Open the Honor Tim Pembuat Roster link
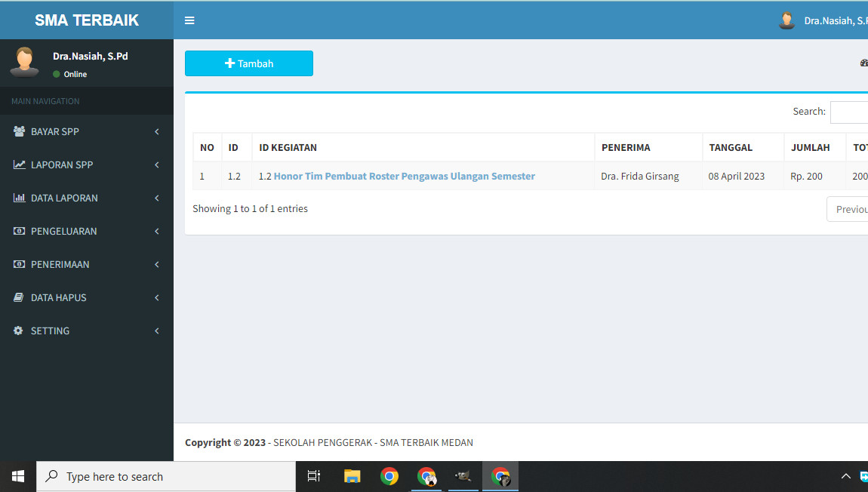 click(x=404, y=176)
